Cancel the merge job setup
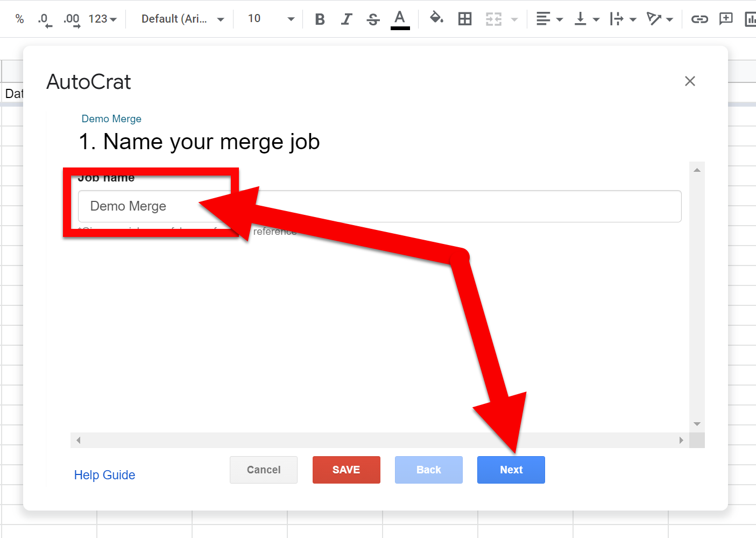 coord(264,470)
